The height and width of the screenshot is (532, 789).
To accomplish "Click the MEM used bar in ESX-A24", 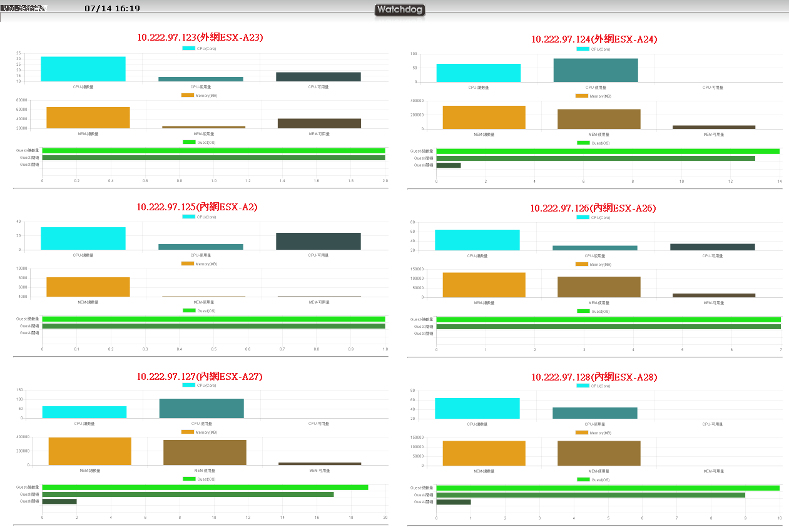I will pyautogui.click(x=599, y=119).
